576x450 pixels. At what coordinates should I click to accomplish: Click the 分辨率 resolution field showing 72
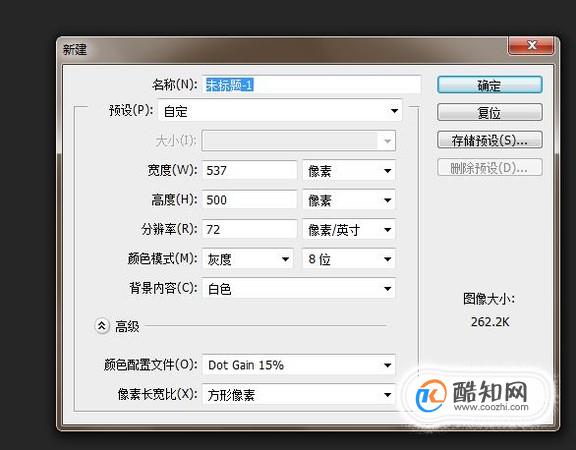click(249, 230)
